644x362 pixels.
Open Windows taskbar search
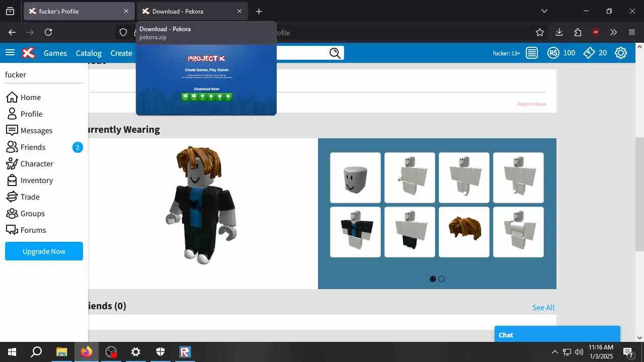(36, 352)
